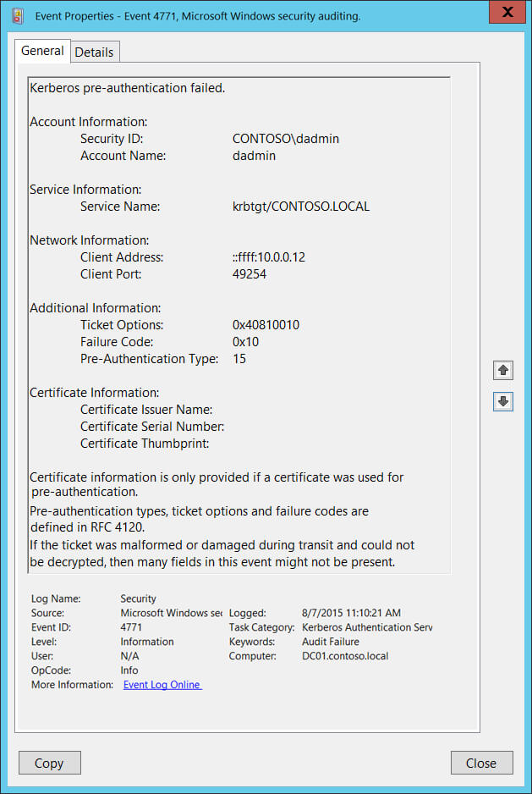532x794 pixels.
Task: Click the Logged timestamp 8/7/2015 11:10:21 AM
Action: pos(349,613)
